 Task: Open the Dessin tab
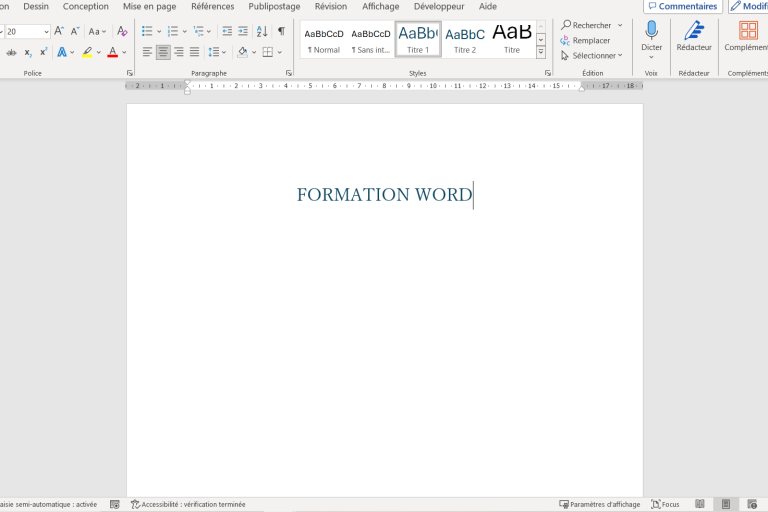(36, 6)
